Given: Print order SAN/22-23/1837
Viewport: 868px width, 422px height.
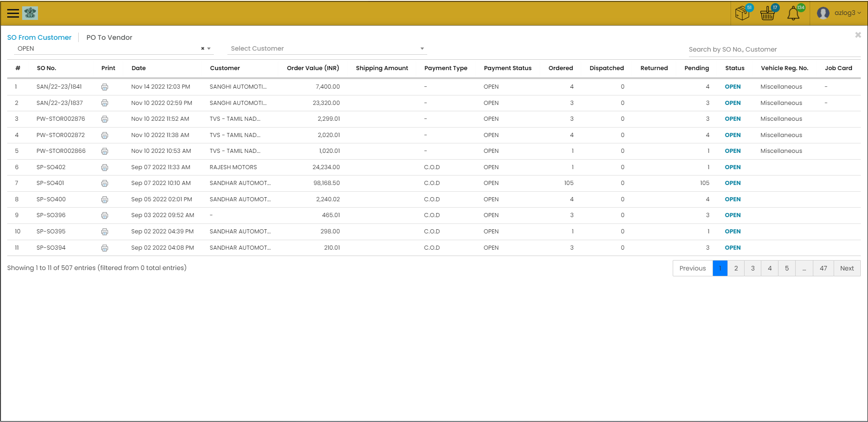Looking at the screenshot, I should (x=104, y=103).
